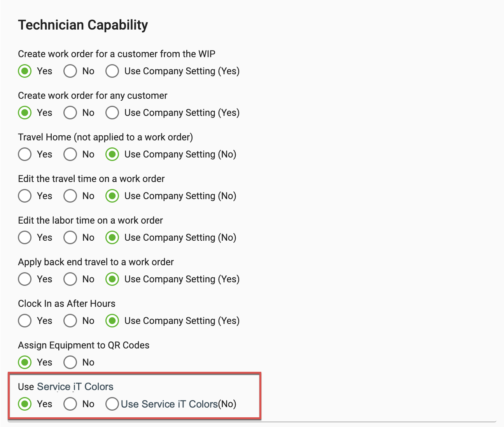Choose Use Company Setting for after hours clock in
The height and width of the screenshot is (427, 504).
pos(112,321)
